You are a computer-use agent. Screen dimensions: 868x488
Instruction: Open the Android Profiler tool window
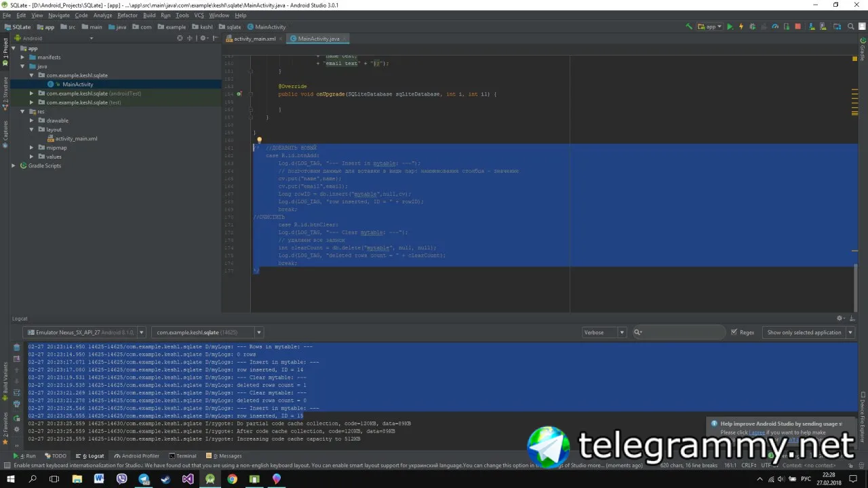click(136, 456)
